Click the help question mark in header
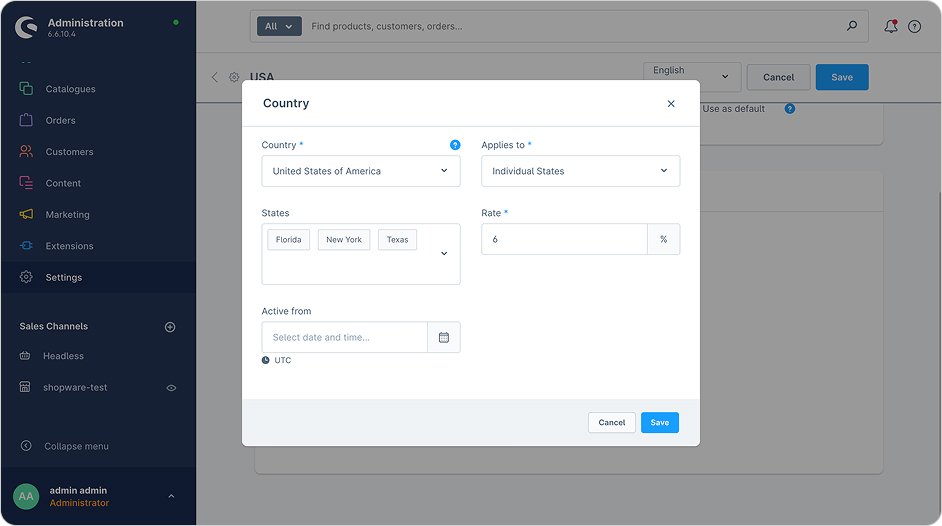942x526 pixels. click(x=914, y=27)
